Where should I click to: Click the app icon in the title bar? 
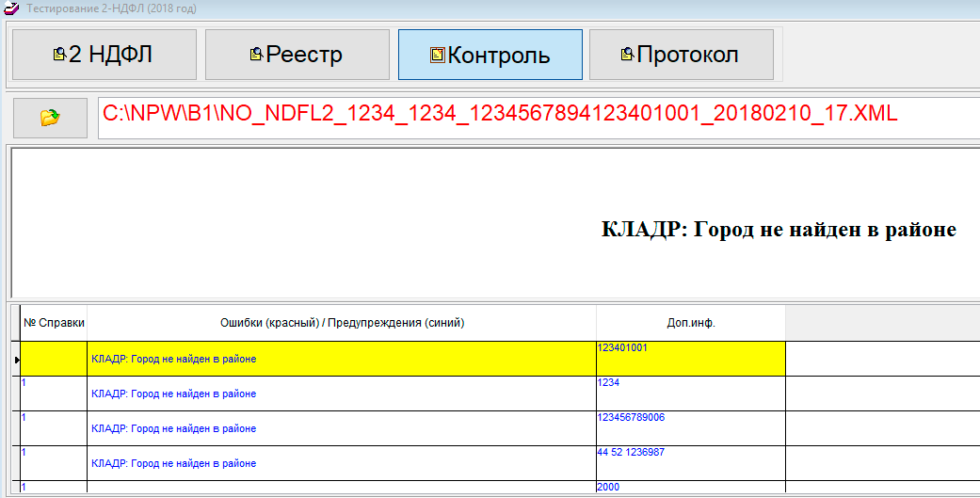(11, 8)
